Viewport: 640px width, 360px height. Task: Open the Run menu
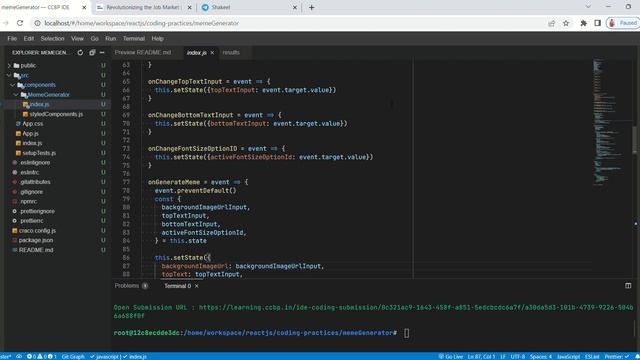[111, 39]
